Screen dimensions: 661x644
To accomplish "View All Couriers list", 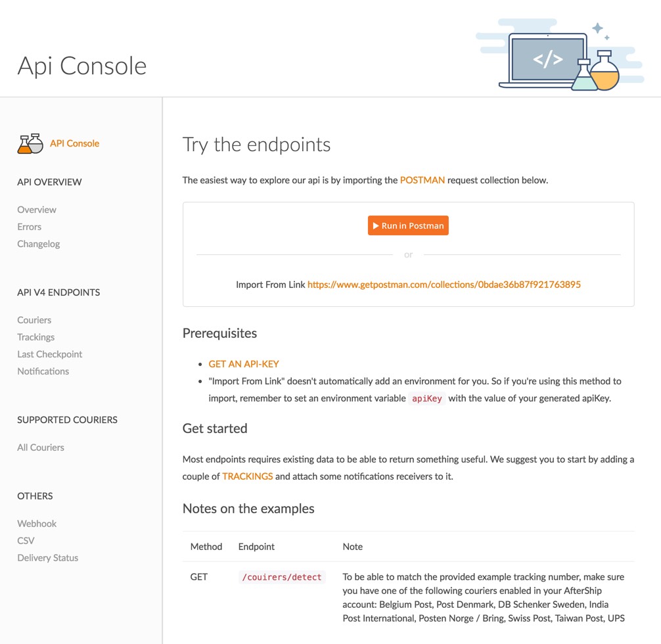I will click(41, 448).
